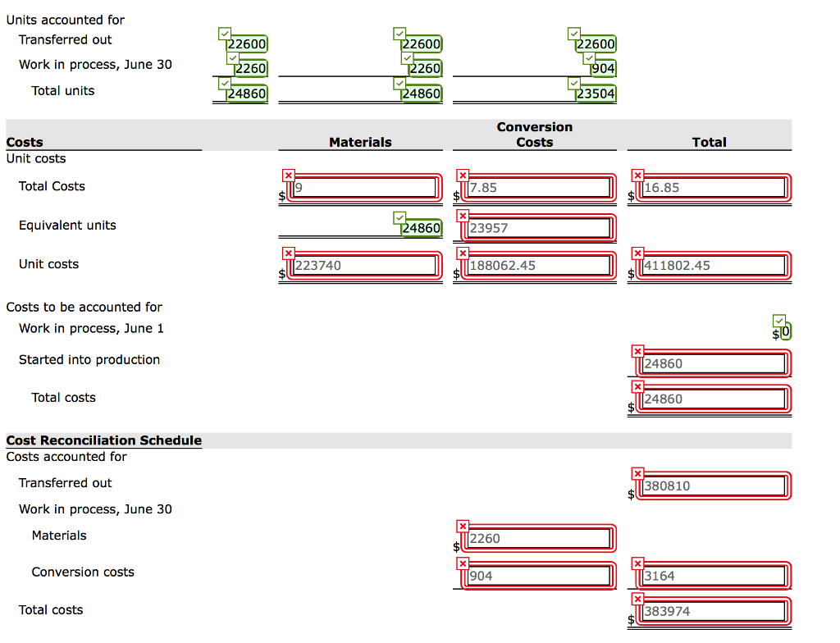840x643 pixels.
Task: Select the Total unit cost field showing 16.85
Action: click(x=714, y=188)
